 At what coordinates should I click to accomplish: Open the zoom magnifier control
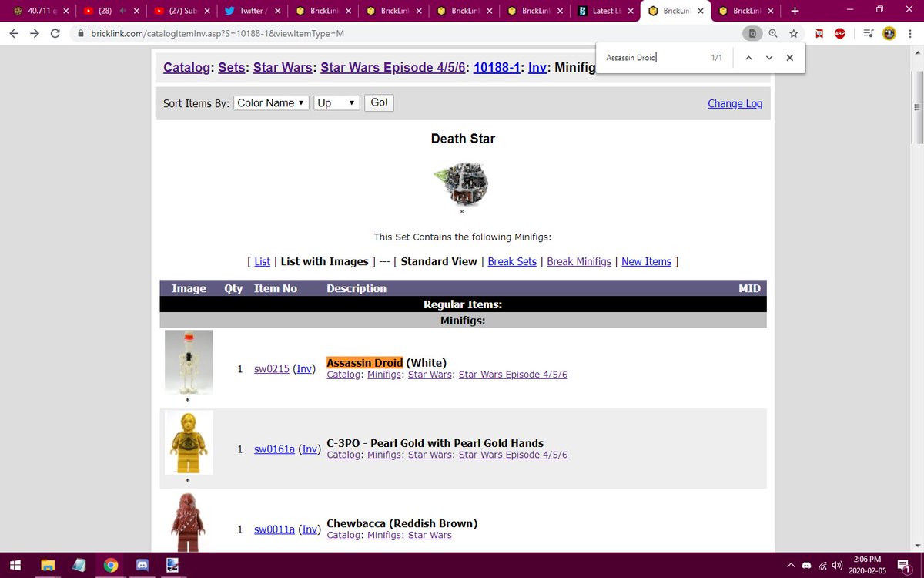coord(772,34)
